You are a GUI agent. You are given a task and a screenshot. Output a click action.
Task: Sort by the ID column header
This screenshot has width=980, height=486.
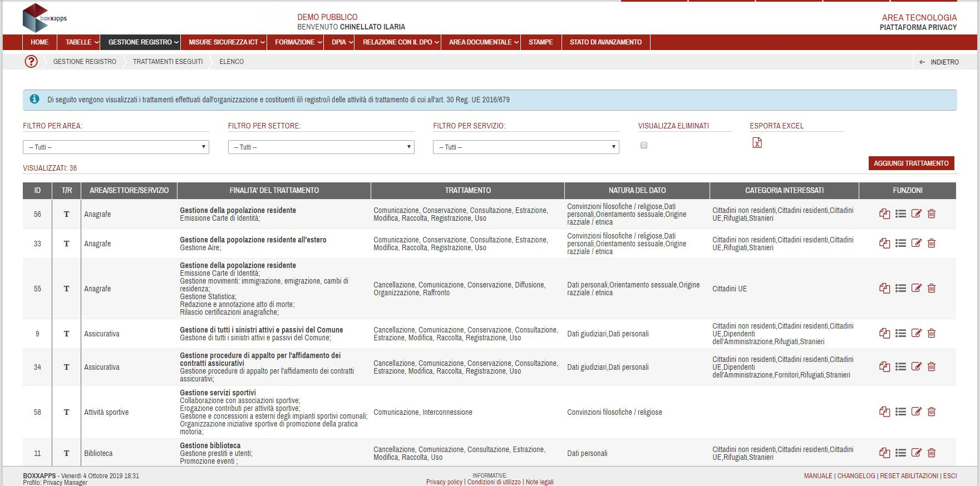37,190
